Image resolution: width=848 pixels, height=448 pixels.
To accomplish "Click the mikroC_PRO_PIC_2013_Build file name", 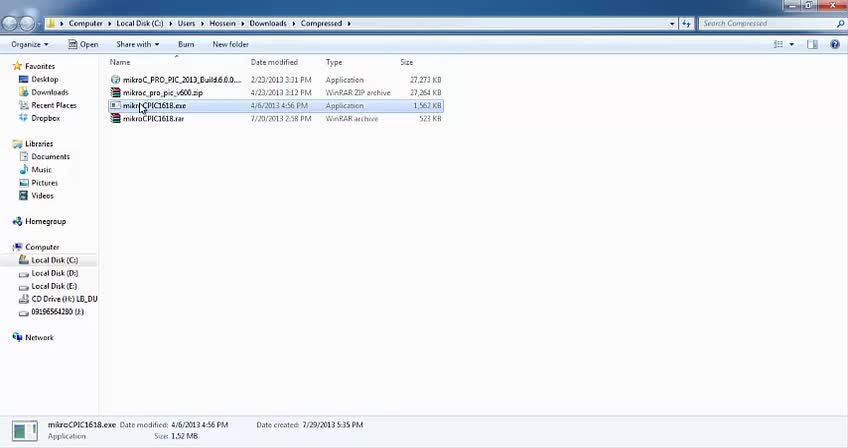I will coord(182,80).
